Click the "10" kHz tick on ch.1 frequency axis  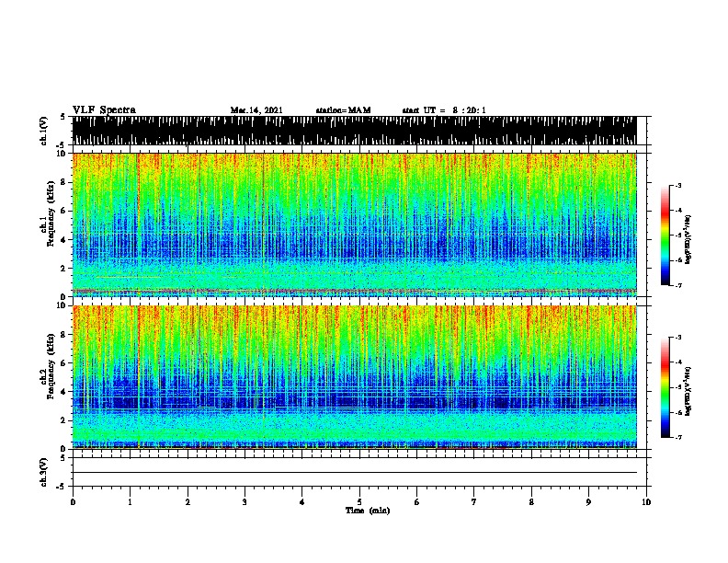pyautogui.click(x=62, y=154)
